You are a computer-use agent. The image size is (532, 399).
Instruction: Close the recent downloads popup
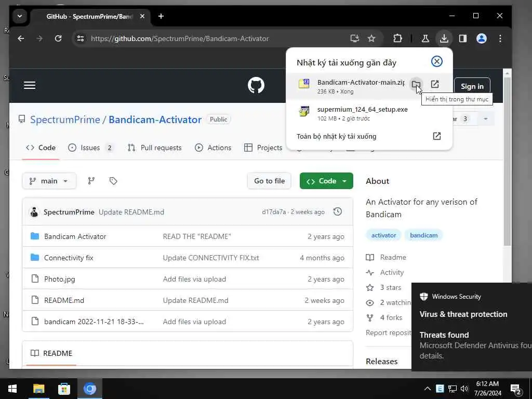(x=436, y=61)
